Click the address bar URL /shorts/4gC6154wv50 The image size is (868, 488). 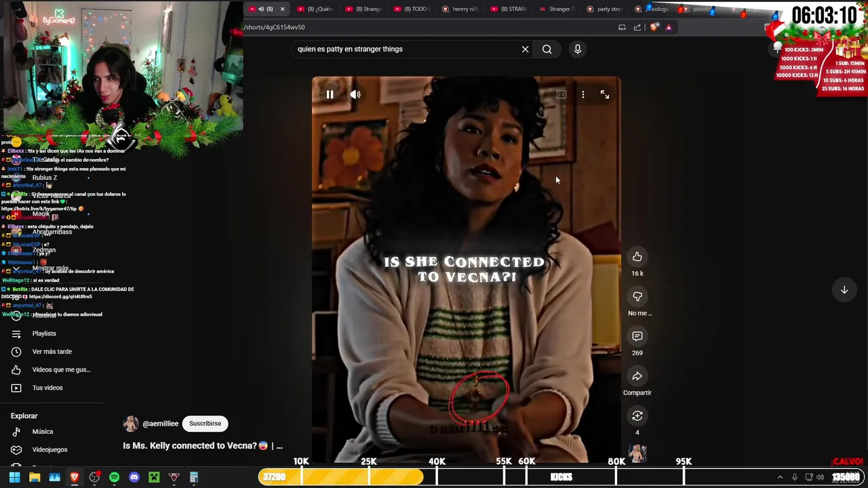(x=274, y=27)
